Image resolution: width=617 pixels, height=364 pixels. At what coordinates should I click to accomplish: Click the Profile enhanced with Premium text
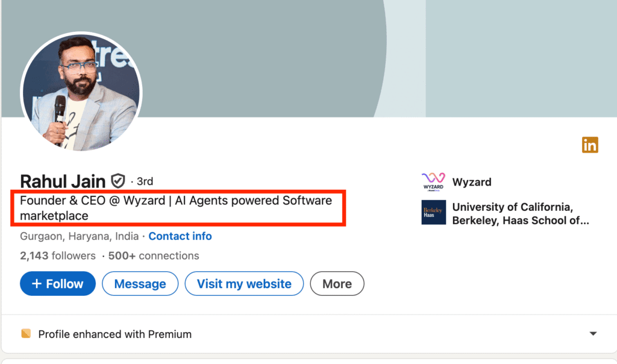(114, 334)
